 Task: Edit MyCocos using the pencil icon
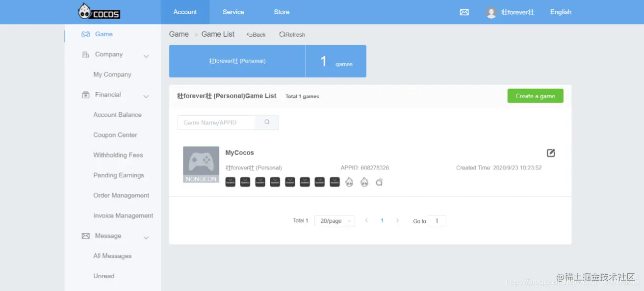coord(551,153)
